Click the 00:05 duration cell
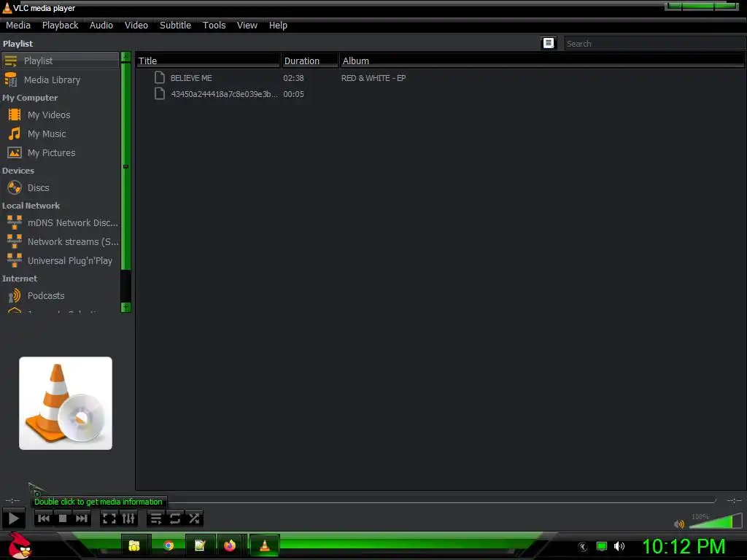747x560 pixels. coord(293,94)
